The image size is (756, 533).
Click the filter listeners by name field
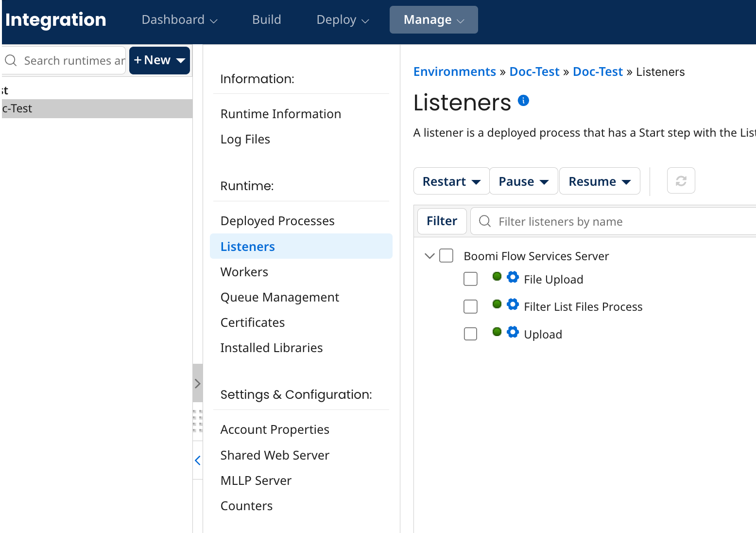(583, 221)
